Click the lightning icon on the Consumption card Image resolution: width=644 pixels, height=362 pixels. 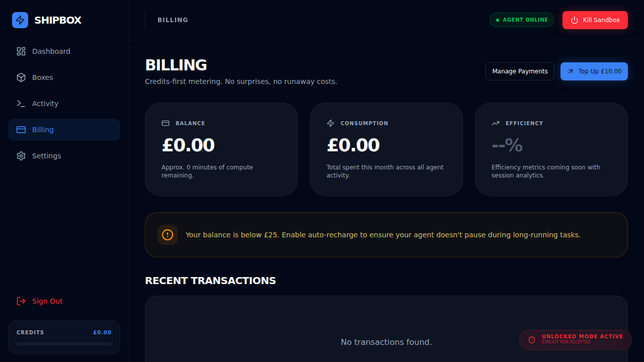click(x=330, y=123)
